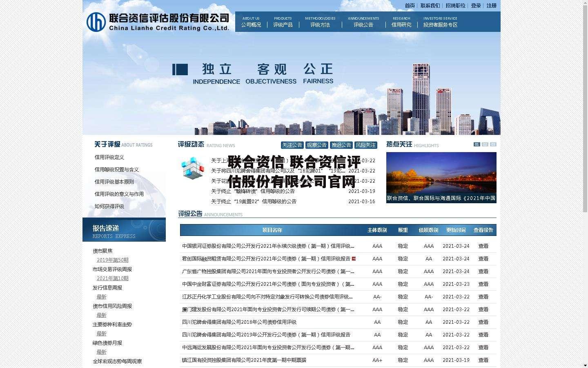The height and width of the screenshot is (368, 588).
Task: Select the 推迟公告 tab
Action: [341, 145]
